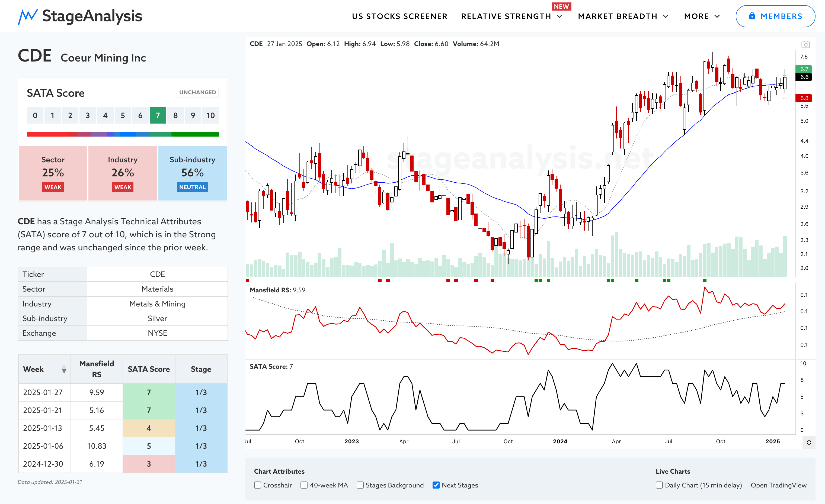
Task: Open the More menu item
Action: pyautogui.click(x=696, y=16)
